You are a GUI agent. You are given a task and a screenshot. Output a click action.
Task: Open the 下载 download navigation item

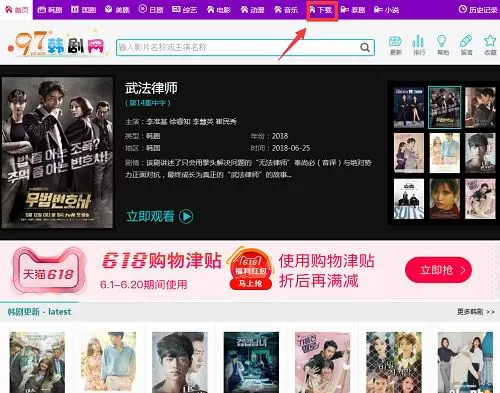(x=321, y=10)
